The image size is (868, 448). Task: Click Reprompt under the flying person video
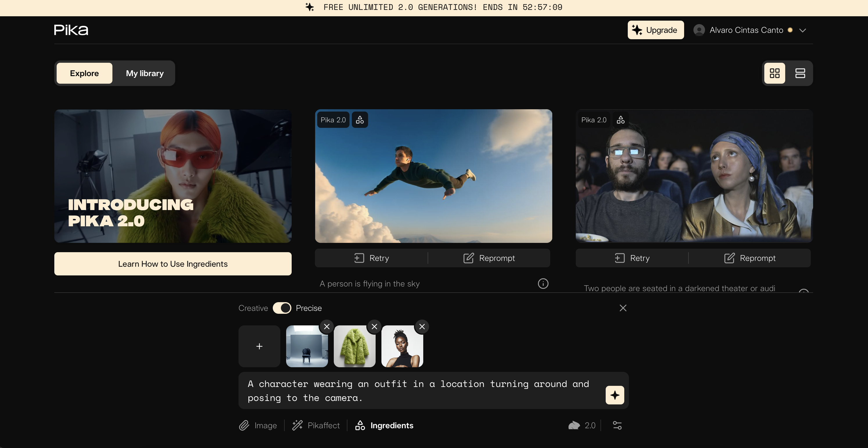coord(489,258)
